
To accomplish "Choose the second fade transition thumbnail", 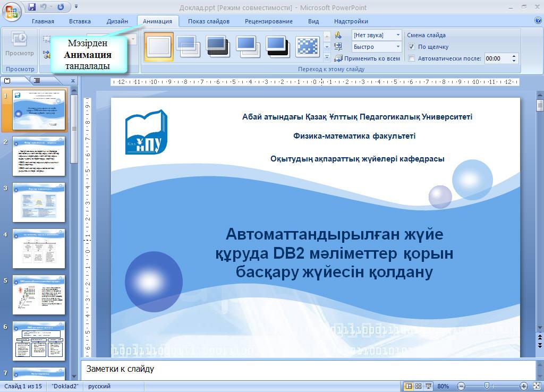I will pos(188,47).
